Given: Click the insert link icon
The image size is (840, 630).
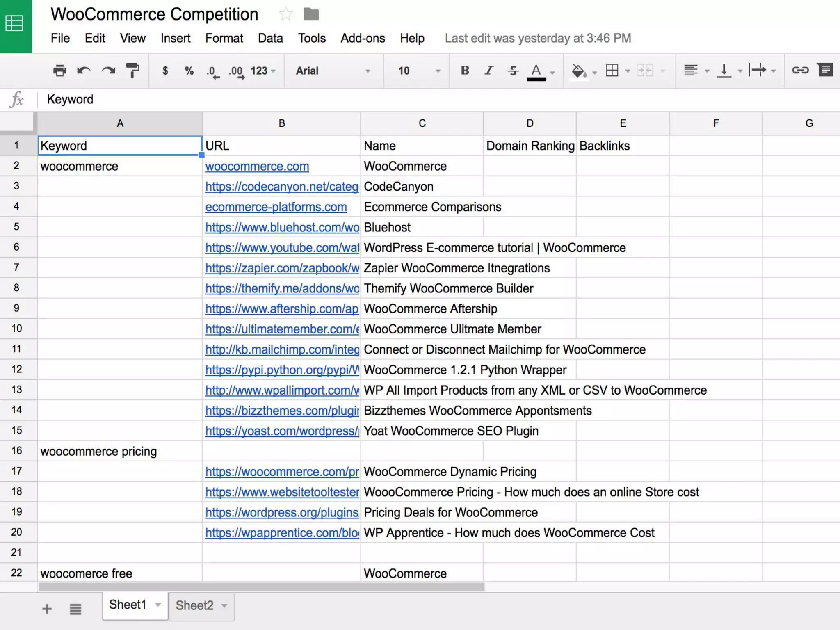Looking at the screenshot, I should (800, 70).
